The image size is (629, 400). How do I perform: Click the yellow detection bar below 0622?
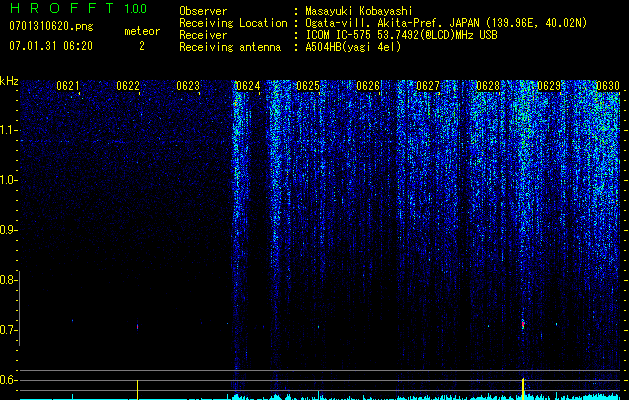point(138,390)
